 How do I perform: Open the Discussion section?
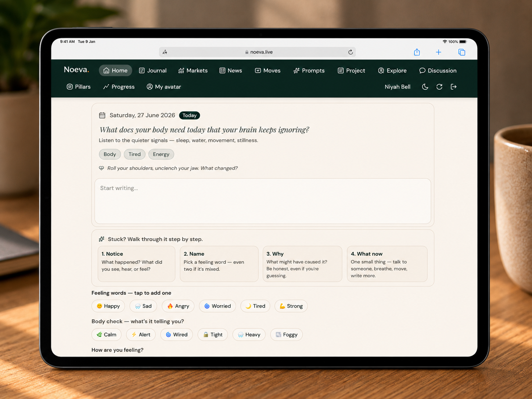pos(438,71)
